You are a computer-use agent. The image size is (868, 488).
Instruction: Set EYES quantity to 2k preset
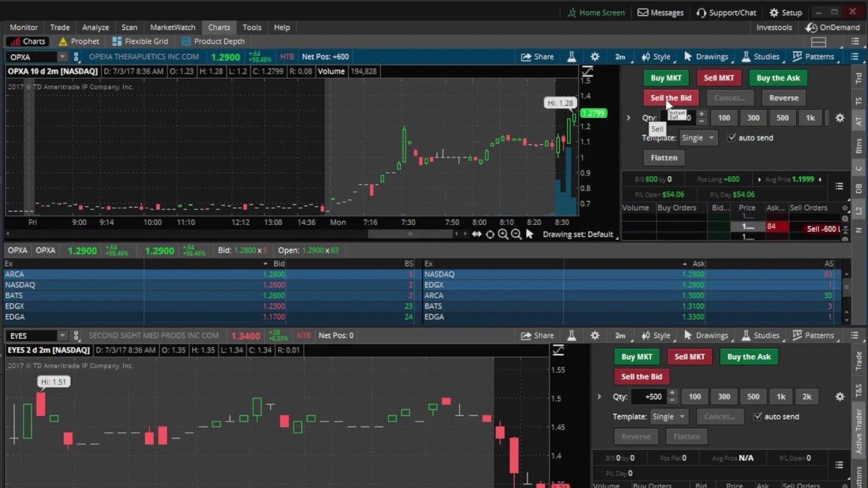tap(807, 396)
